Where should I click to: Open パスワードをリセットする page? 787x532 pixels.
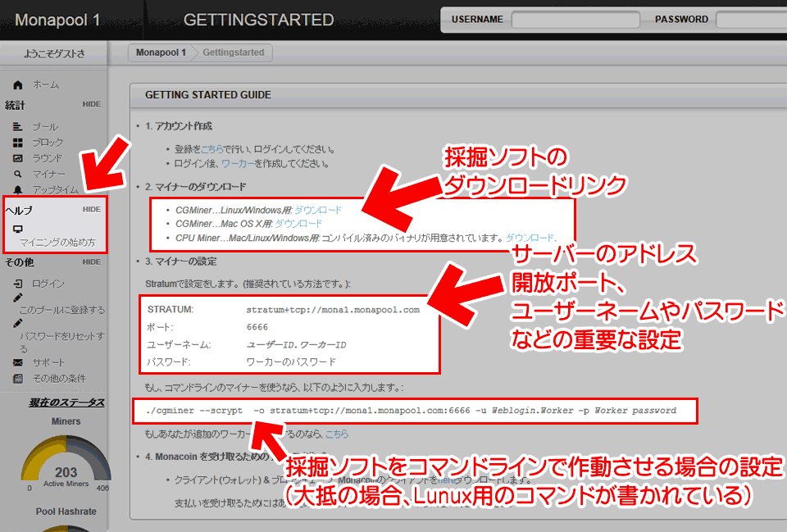62,342
